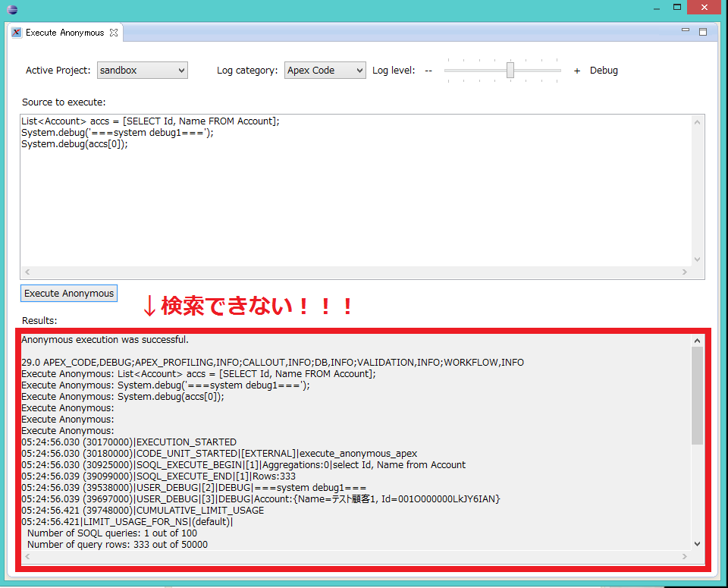Screen dimensions: 728x588
Task: Expand the Log category combo box arrow
Action: (x=358, y=70)
